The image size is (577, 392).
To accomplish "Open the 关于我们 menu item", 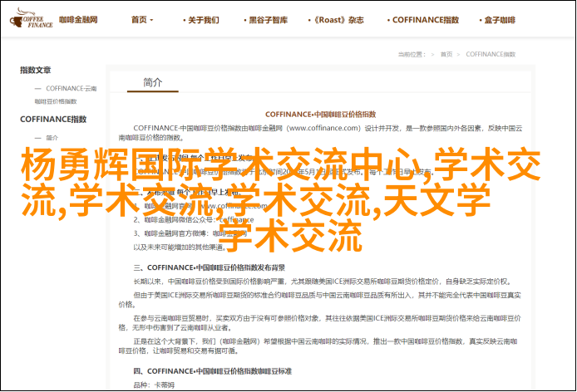I will (x=201, y=20).
